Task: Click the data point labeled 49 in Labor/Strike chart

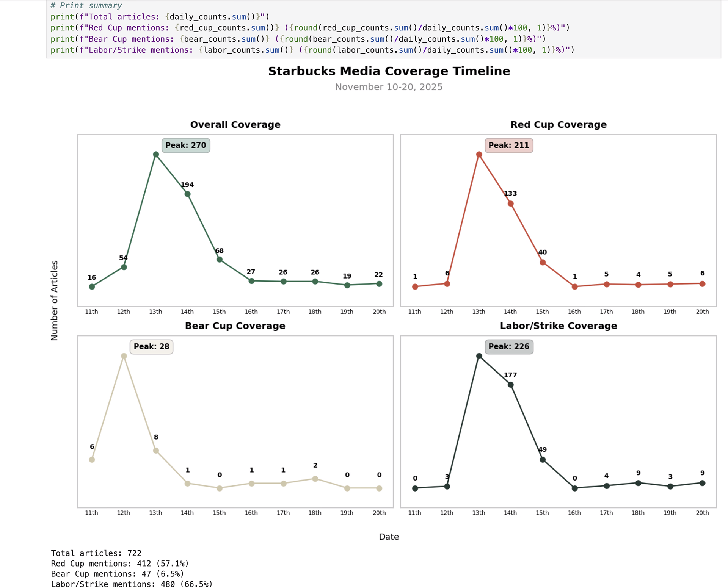Action: pos(543,459)
